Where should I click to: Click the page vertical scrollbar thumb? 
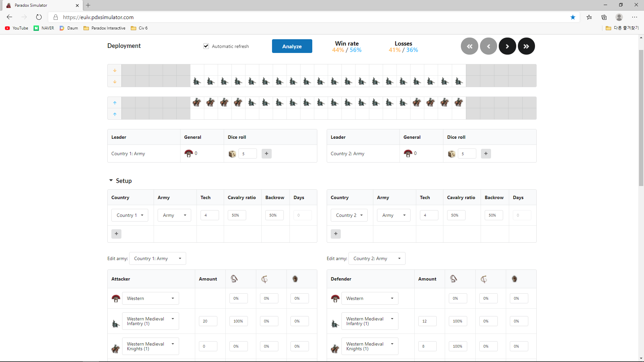641,117
